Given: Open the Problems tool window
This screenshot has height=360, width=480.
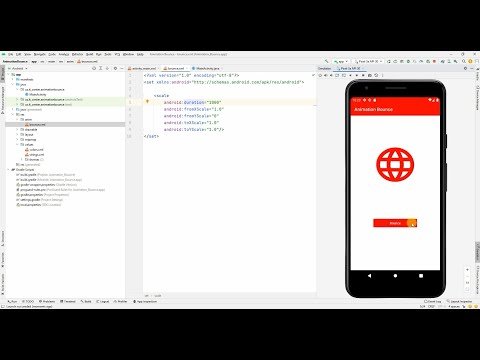Looking at the screenshot, I should pos(47,301).
